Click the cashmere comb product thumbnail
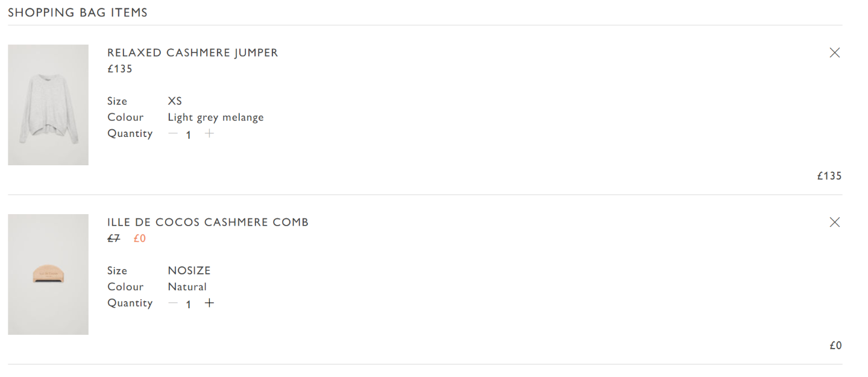Image resolution: width=868 pixels, height=377 pixels. (48, 274)
